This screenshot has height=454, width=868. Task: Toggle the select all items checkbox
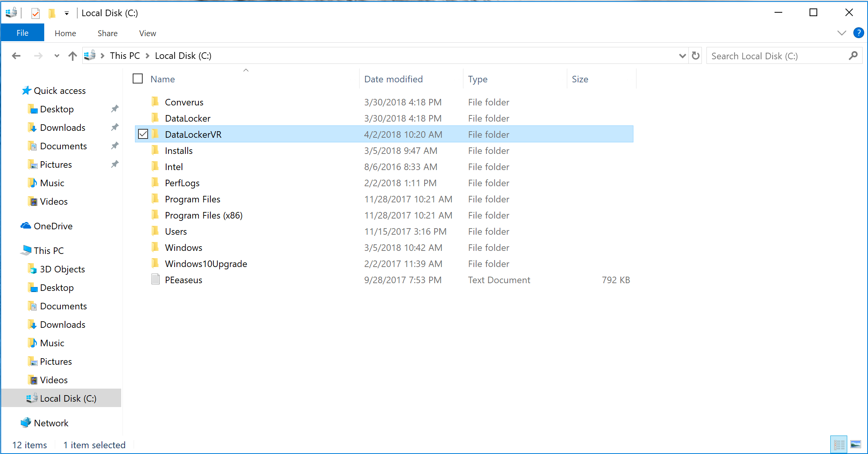pos(138,78)
